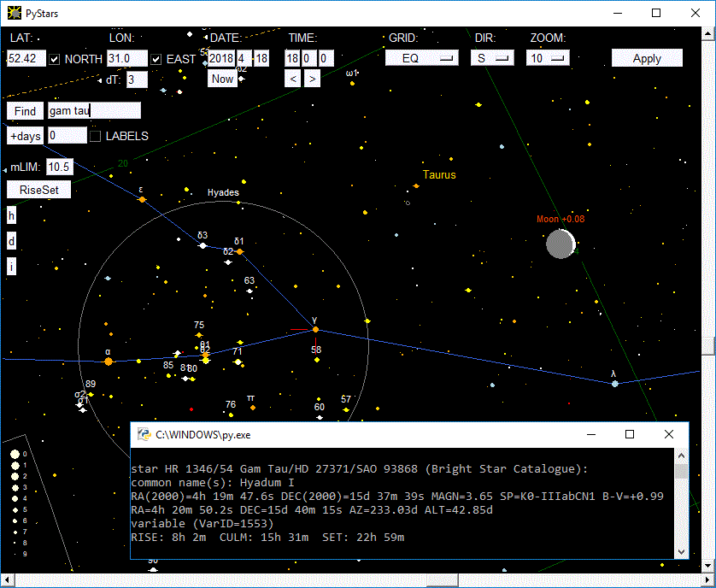Click the Moon disc in the sky map

pos(560,244)
